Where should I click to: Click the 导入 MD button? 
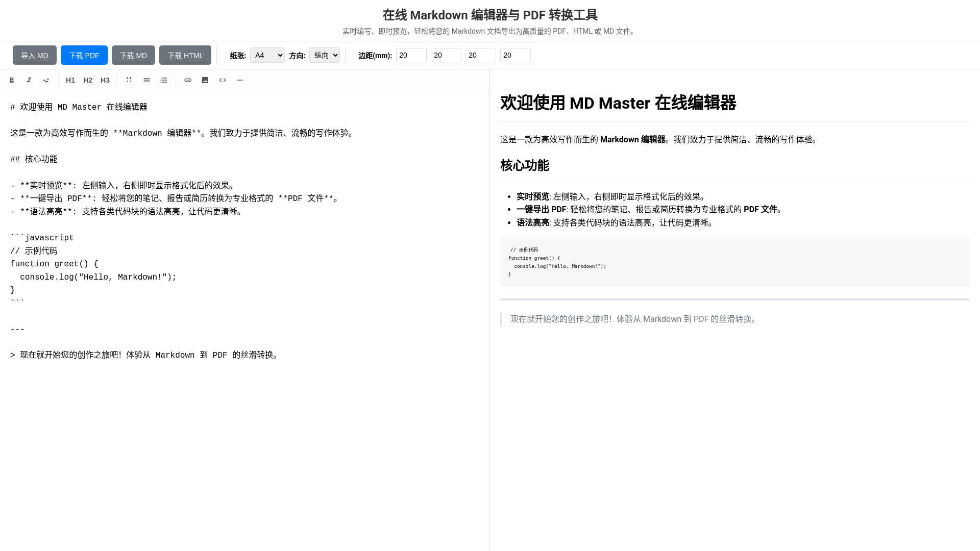pyautogui.click(x=35, y=55)
